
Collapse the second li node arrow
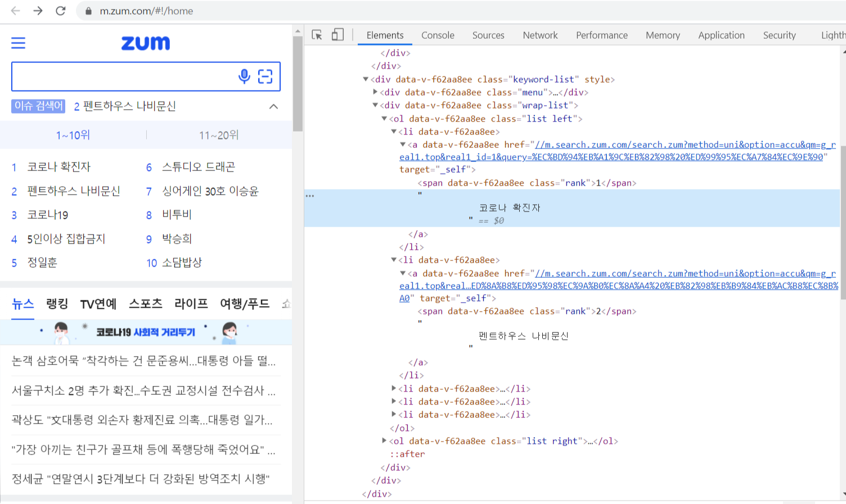click(x=394, y=260)
